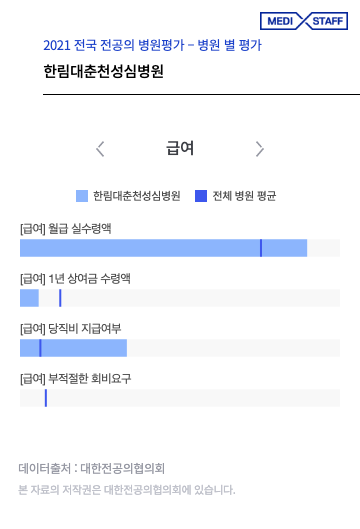The height and width of the screenshot is (529, 360).
Task: Go to previous category with left chevron
Action: coord(100,149)
